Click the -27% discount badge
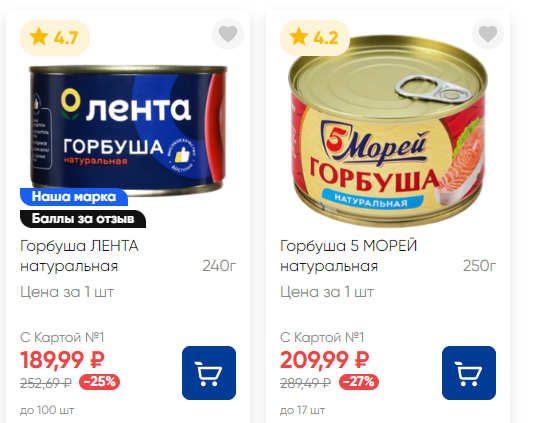 tap(359, 382)
